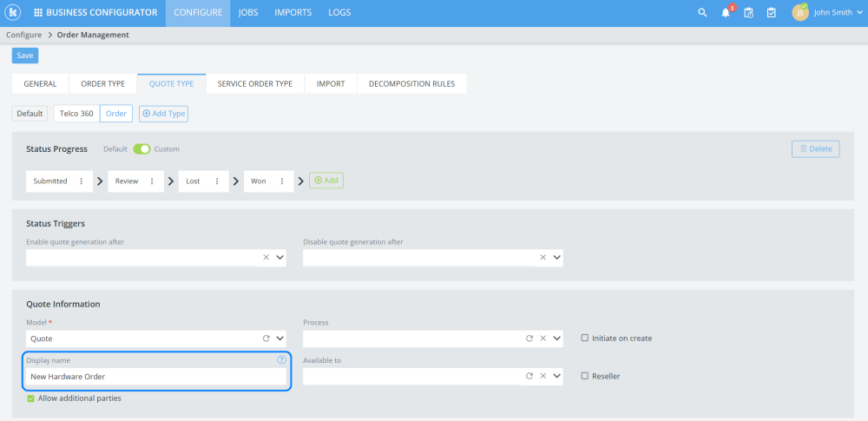Click the app logo icon at top left
Viewport: 868px width, 421px height.
[x=12, y=12]
